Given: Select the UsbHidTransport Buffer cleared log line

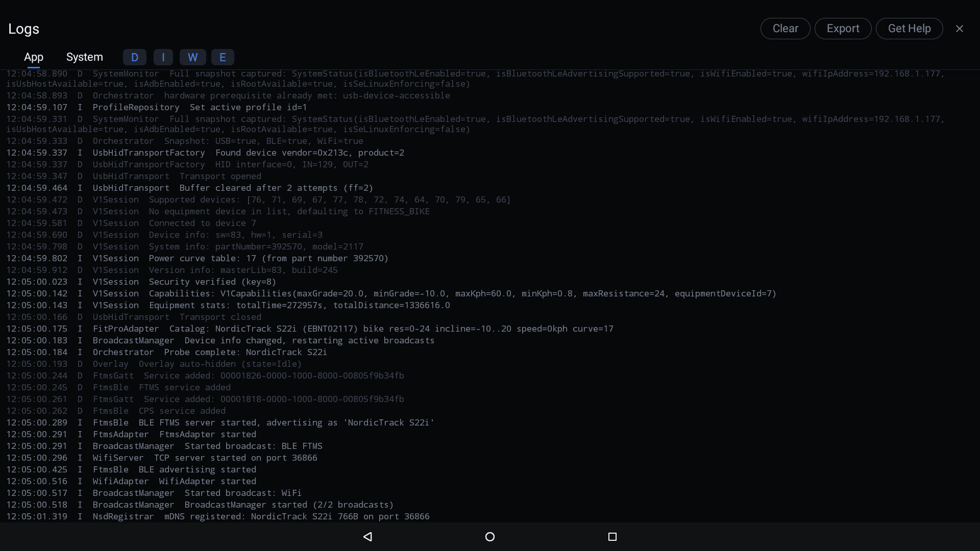Looking at the screenshot, I should coord(189,188).
